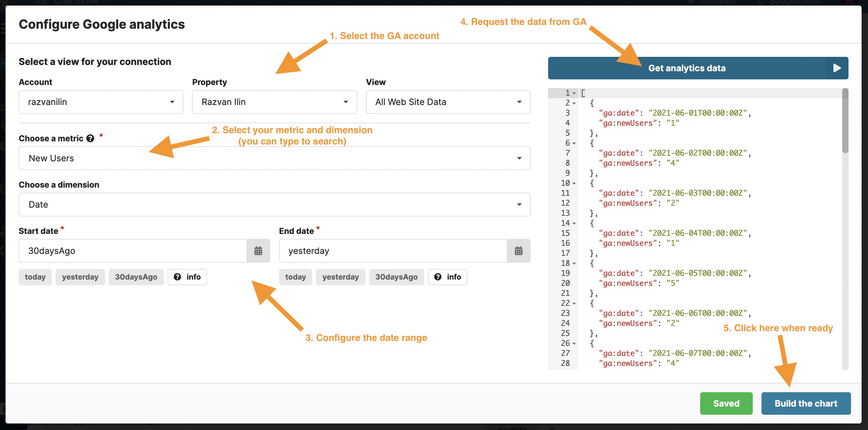868x430 pixels.
Task: Open the Start date info help
Action: 187,277
